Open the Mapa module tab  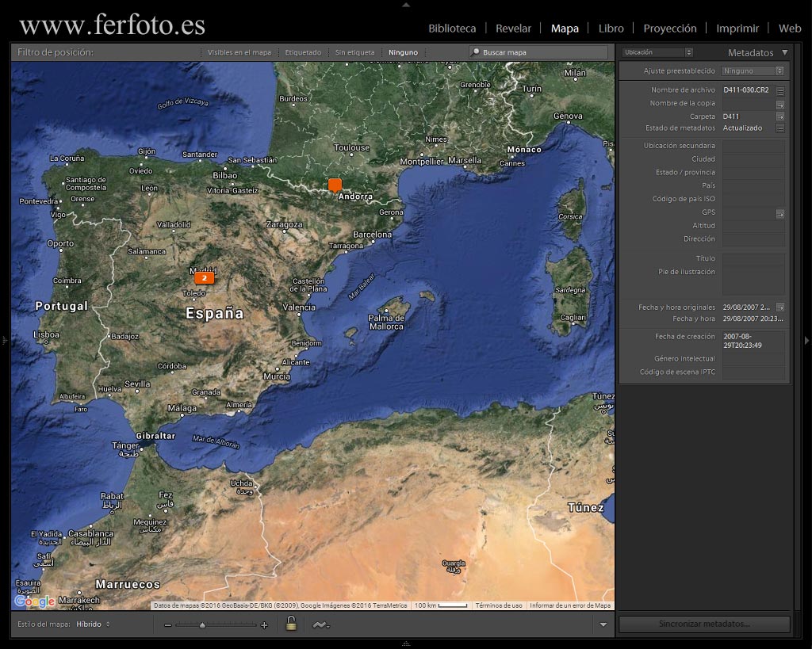(565, 29)
